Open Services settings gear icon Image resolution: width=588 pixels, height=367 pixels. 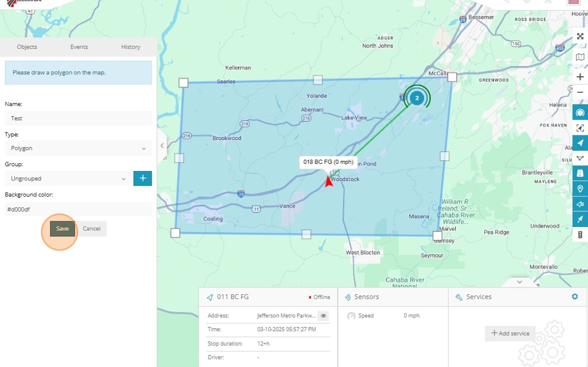(575, 296)
